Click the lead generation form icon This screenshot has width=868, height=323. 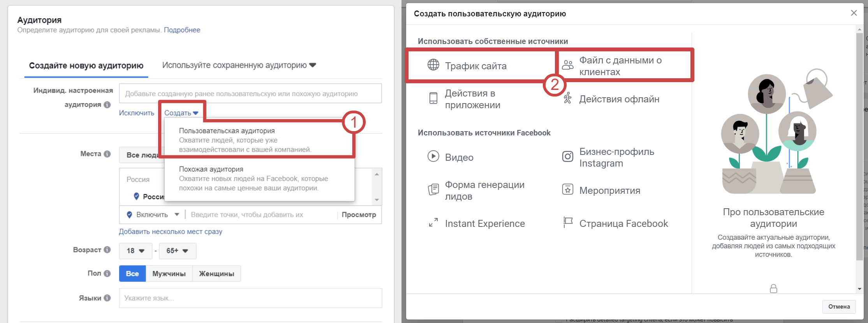click(x=433, y=190)
